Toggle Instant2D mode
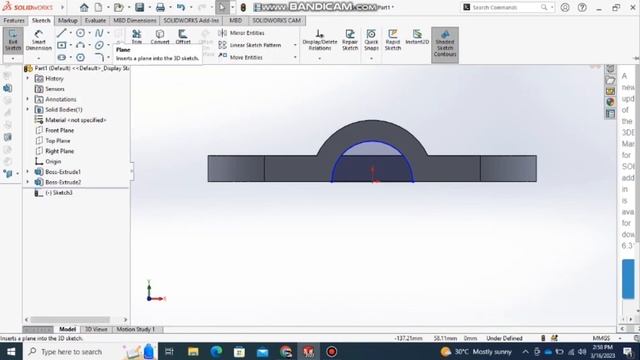 [x=417, y=37]
